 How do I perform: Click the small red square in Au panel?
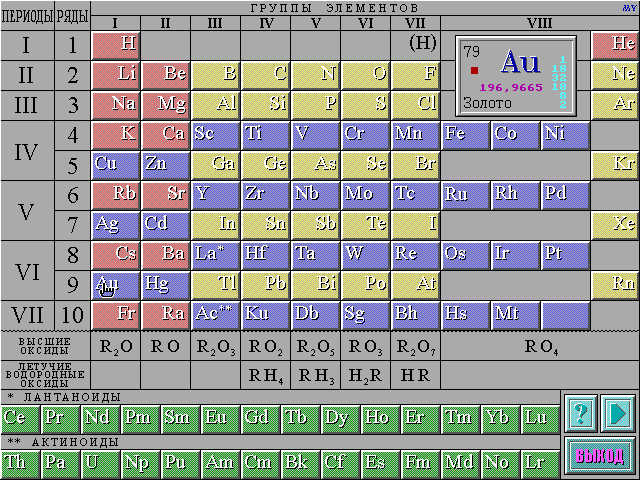[x=475, y=70]
